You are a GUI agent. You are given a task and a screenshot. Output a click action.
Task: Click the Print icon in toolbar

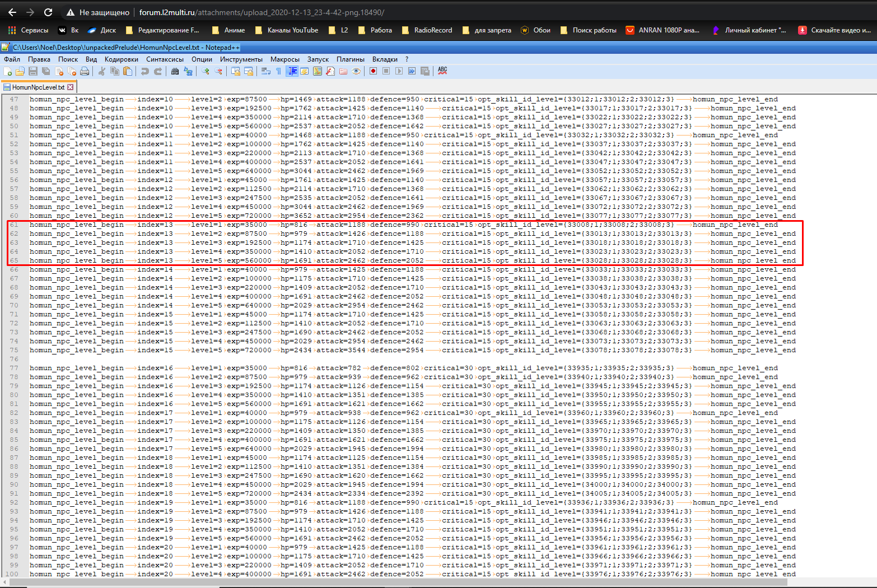(84, 71)
